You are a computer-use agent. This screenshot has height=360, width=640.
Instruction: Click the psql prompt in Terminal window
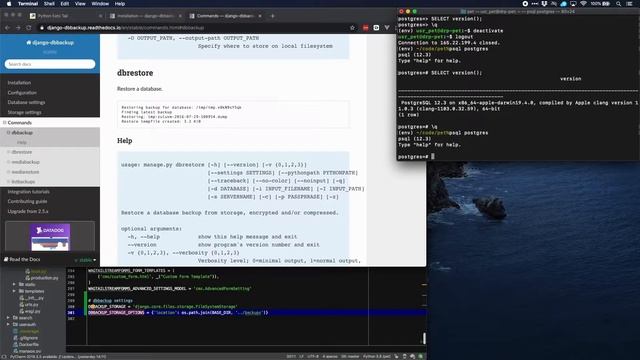413,157
